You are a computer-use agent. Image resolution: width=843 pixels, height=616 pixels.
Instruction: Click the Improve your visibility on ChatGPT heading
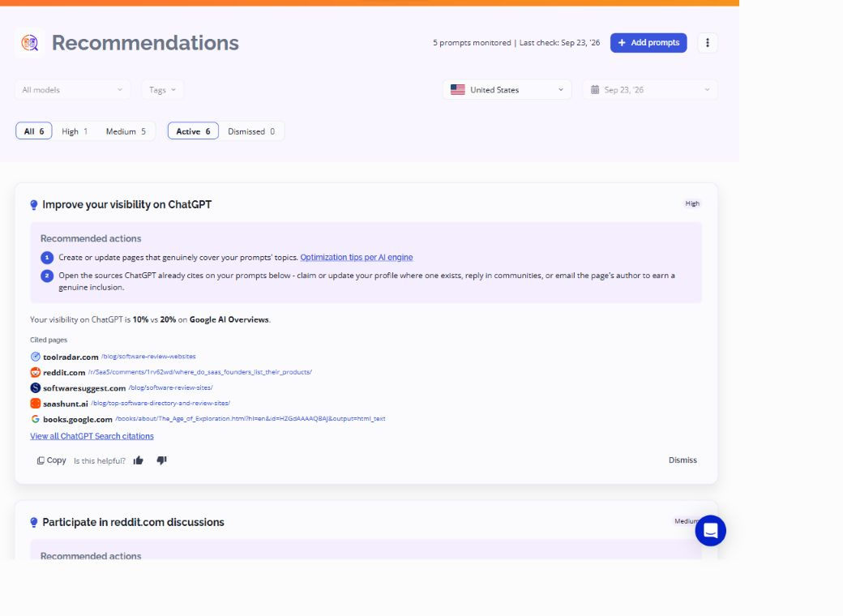pyautogui.click(x=127, y=204)
